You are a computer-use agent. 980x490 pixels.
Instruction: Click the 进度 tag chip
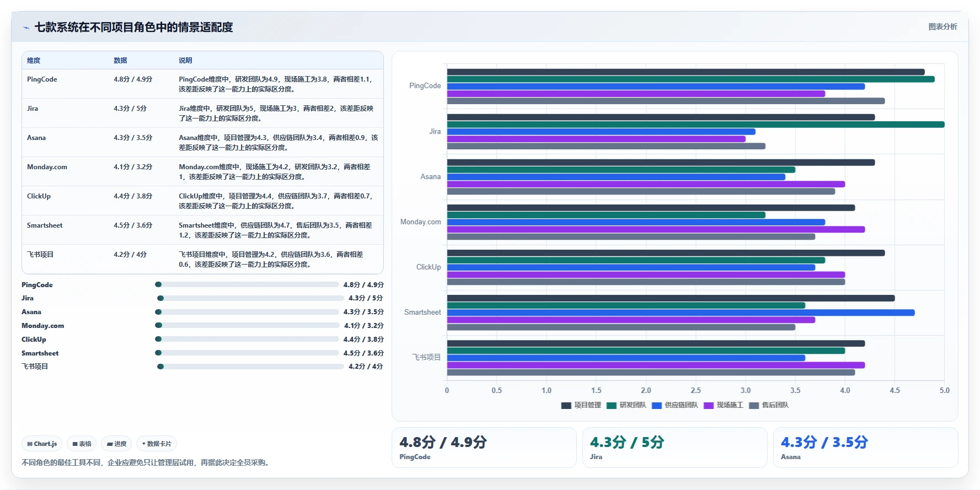(116, 444)
